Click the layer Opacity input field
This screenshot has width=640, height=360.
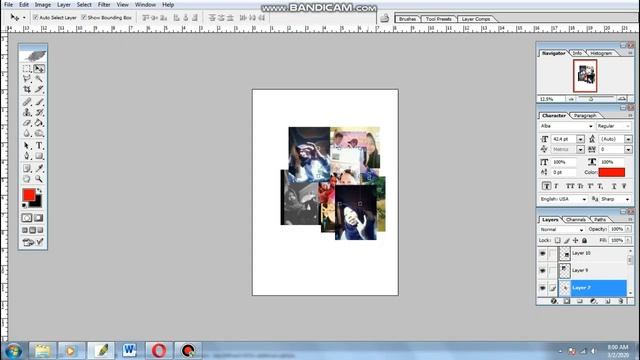[x=617, y=229]
